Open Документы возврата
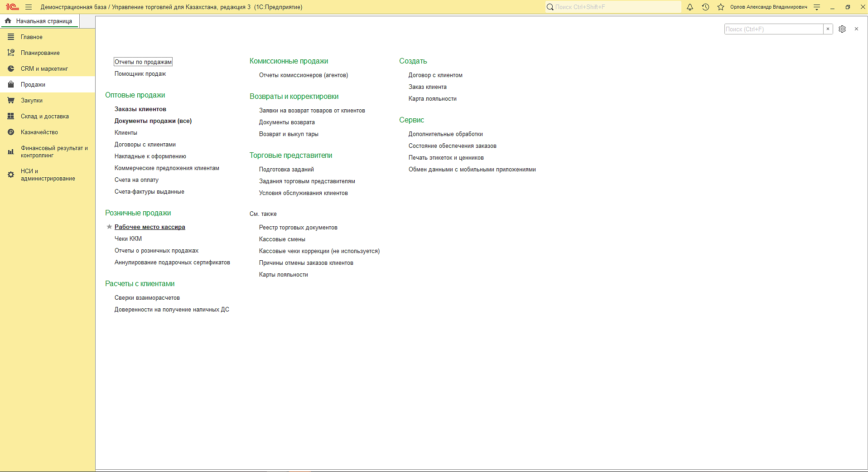The height and width of the screenshot is (472, 868). (287, 122)
